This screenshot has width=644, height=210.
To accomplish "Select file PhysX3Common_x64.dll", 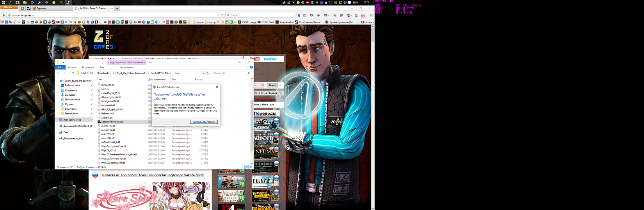I will tap(114, 158).
